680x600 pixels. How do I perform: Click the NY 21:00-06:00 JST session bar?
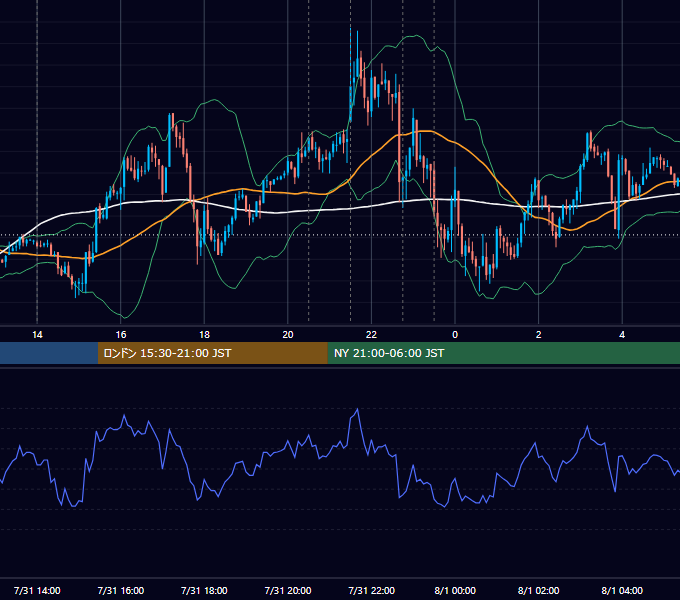coord(503,353)
